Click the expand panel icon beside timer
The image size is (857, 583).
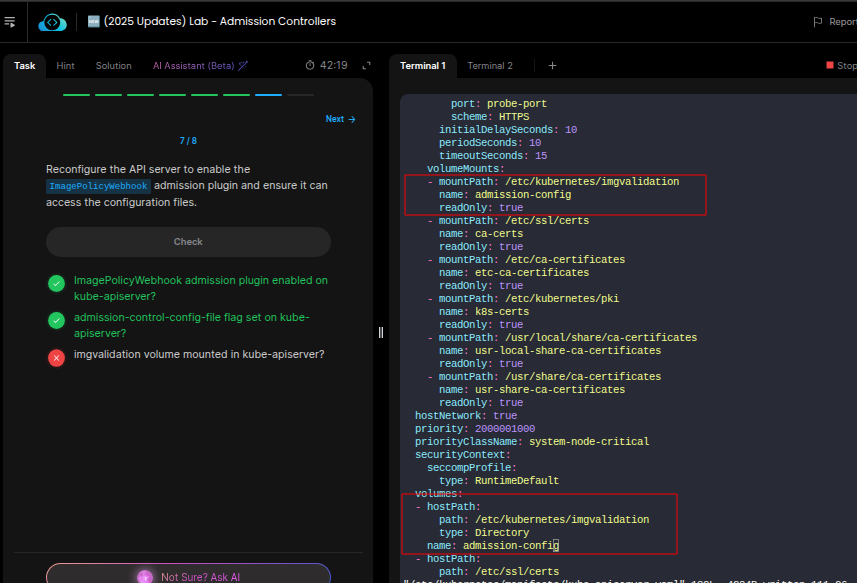click(x=366, y=66)
